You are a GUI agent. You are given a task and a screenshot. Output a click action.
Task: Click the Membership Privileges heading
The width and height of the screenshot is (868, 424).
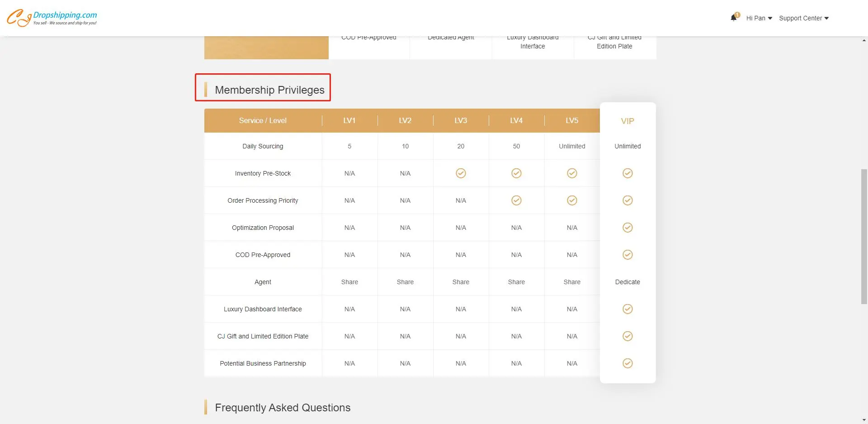click(269, 90)
